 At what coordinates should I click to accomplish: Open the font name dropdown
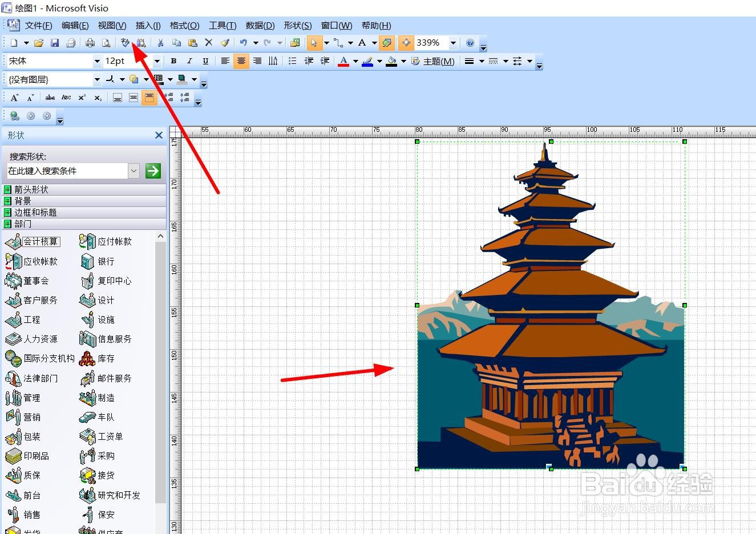pos(97,61)
